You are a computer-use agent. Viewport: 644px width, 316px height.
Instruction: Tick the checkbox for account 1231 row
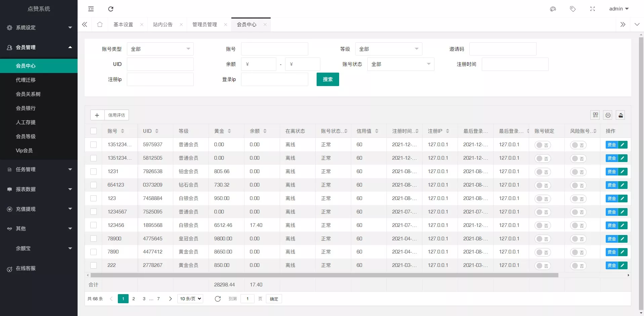(94, 172)
